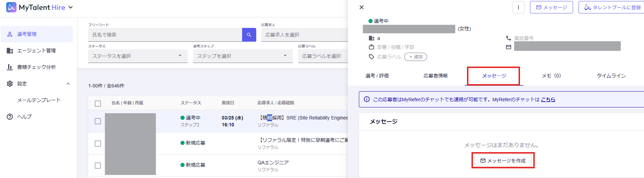Check the box for the QAエンジニア row
Image resolution: width=644 pixels, height=178 pixels.
(98, 166)
